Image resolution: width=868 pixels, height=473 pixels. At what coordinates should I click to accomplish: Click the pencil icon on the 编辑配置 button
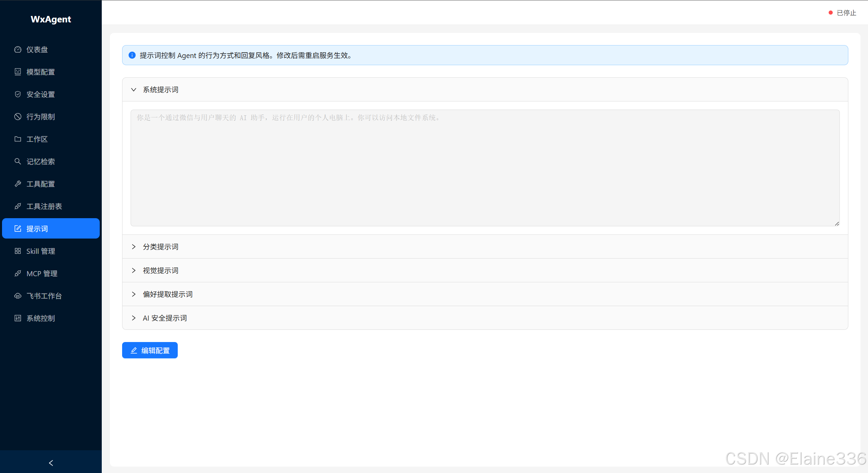coord(134,351)
